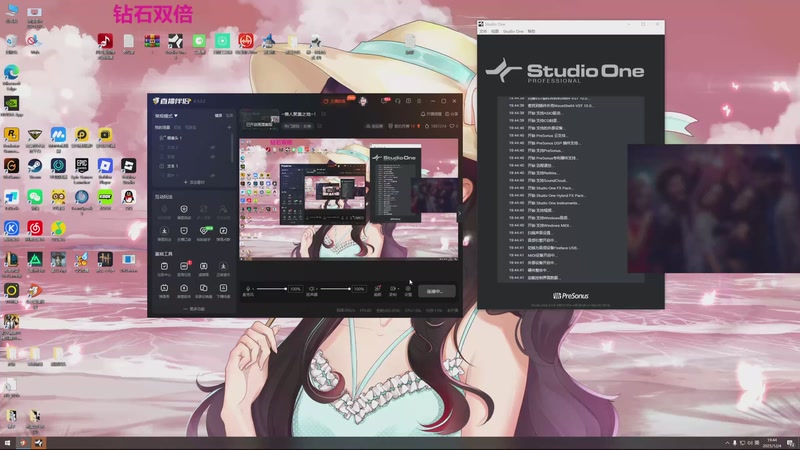Open the 'Studio One' menu item
The height and width of the screenshot is (450, 800).
point(513,32)
